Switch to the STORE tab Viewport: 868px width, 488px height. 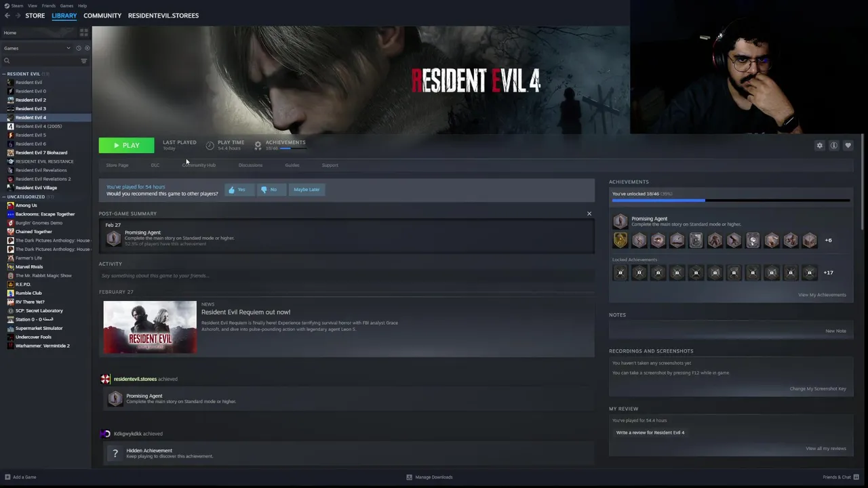click(x=35, y=16)
